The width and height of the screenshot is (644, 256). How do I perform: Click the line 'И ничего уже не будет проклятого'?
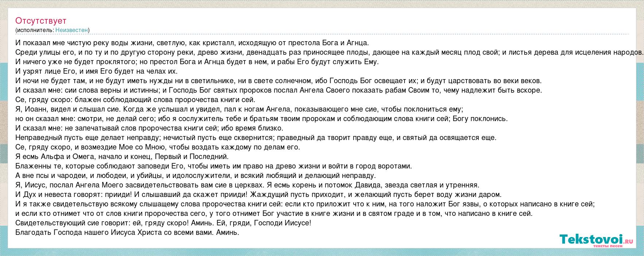[197, 62]
